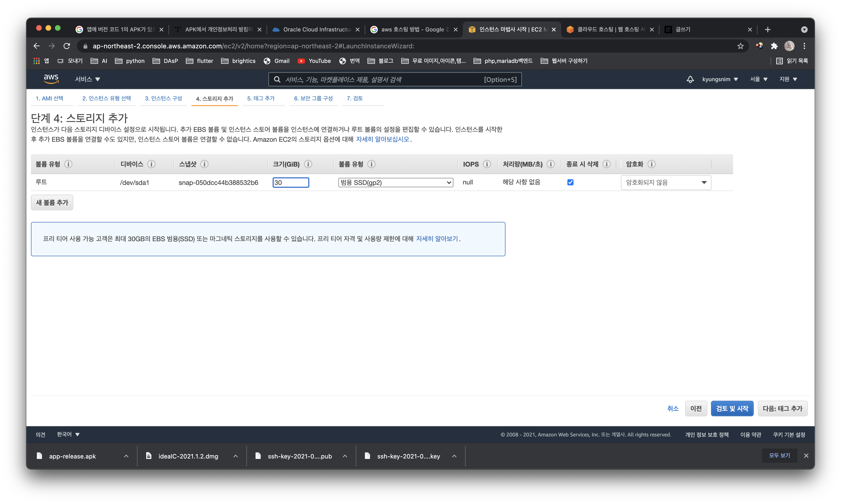Screen dimensions: 841x504
Task: Click info icon next to 크기(GiB)
Action: click(308, 164)
